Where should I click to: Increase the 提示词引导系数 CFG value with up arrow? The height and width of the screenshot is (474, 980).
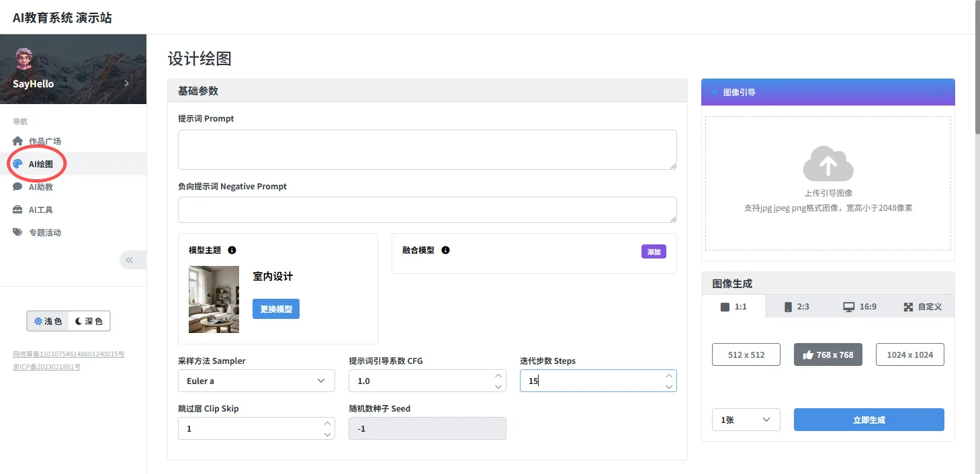tap(498, 376)
